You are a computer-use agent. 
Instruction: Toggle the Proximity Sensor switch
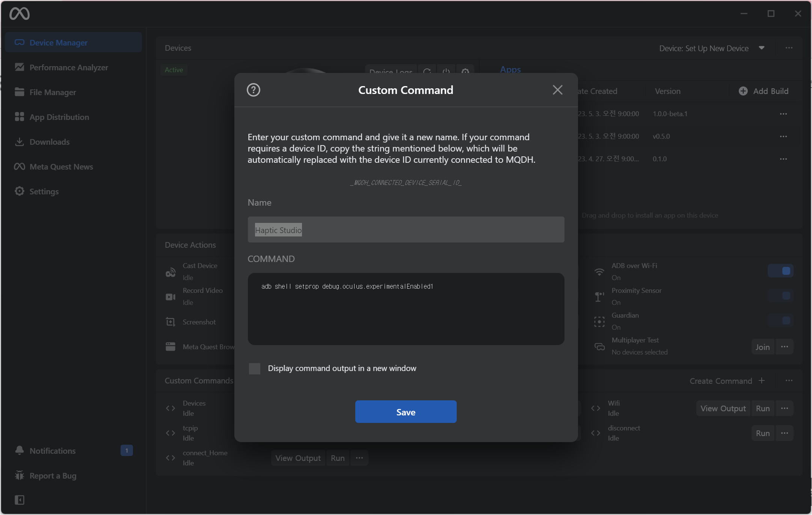780,296
